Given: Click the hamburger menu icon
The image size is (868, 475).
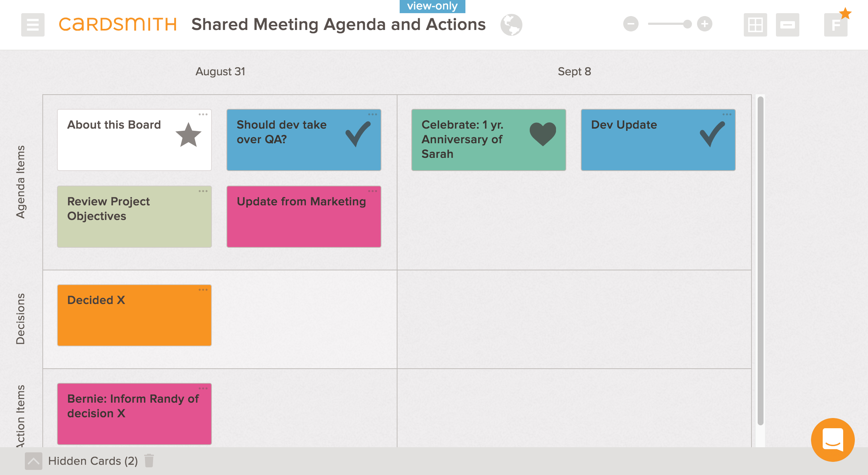Looking at the screenshot, I should [x=31, y=24].
